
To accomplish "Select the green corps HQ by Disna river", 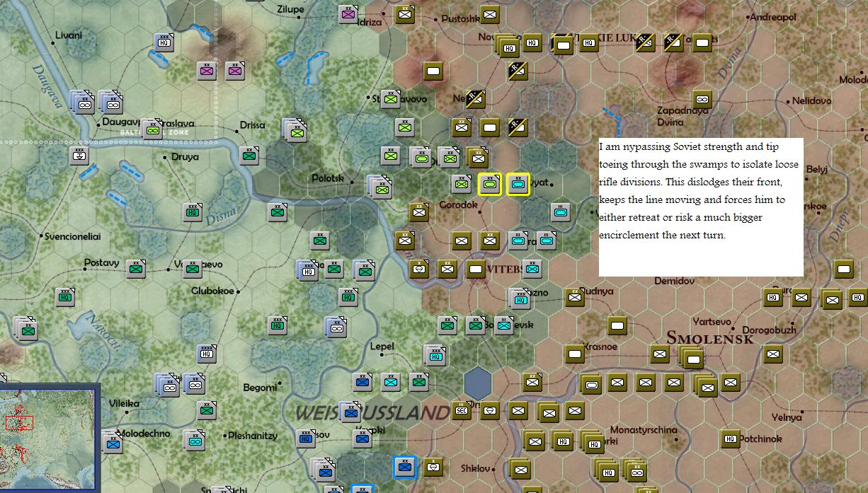I will pos(193,211).
